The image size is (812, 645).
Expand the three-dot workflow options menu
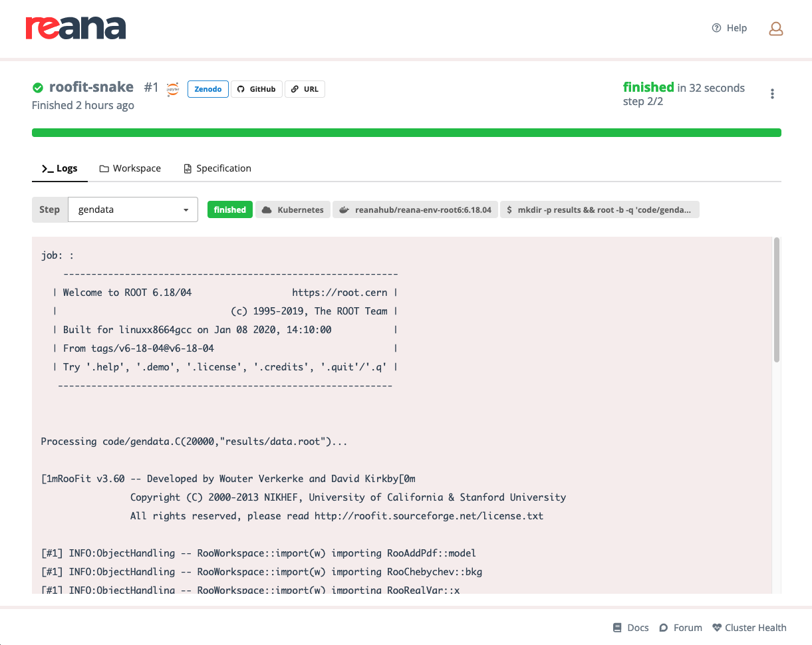click(772, 93)
